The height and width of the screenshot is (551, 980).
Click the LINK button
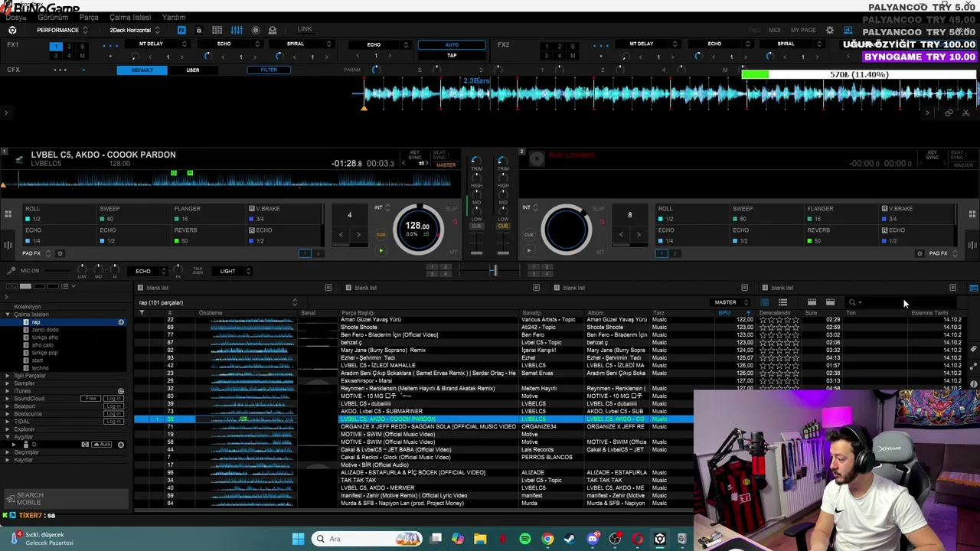305,29
